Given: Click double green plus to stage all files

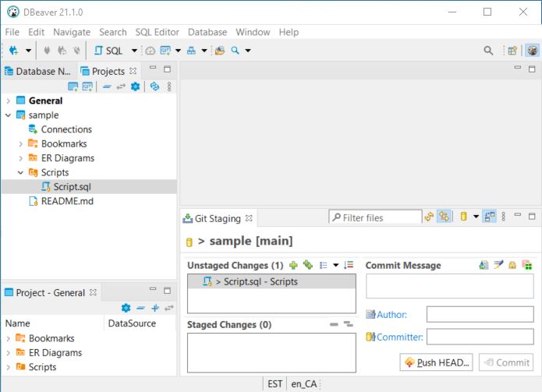Looking at the screenshot, I should click(307, 265).
